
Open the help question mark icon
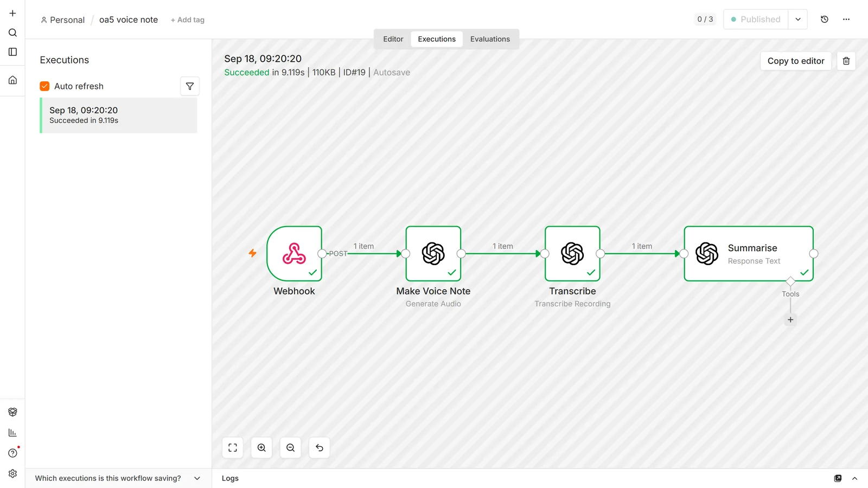pyautogui.click(x=12, y=453)
